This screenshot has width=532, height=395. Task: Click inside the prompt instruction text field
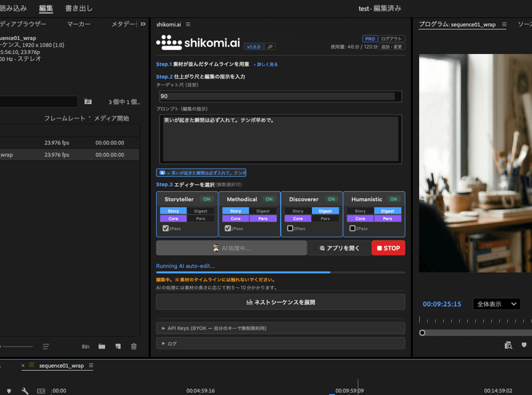click(x=280, y=139)
